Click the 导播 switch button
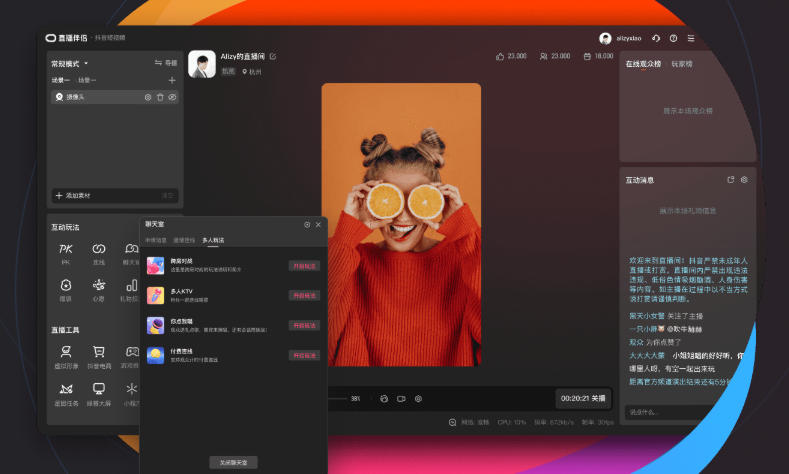This screenshot has width=789, height=474. click(x=166, y=63)
